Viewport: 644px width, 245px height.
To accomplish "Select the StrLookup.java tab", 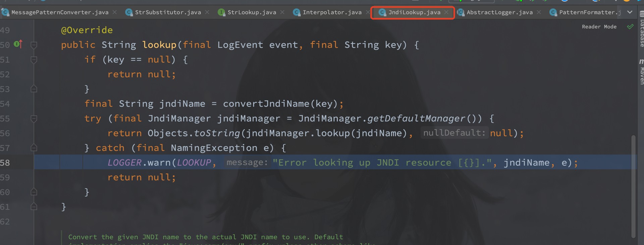I will tap(252, 12).
